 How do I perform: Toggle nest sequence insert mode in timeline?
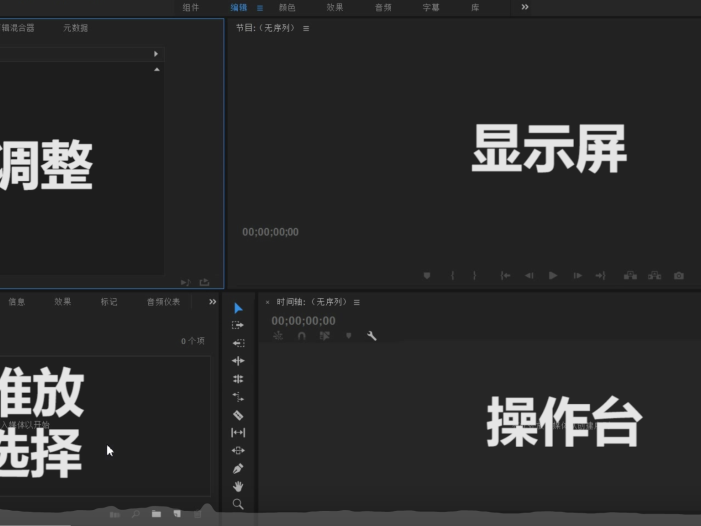click(278, 336)
